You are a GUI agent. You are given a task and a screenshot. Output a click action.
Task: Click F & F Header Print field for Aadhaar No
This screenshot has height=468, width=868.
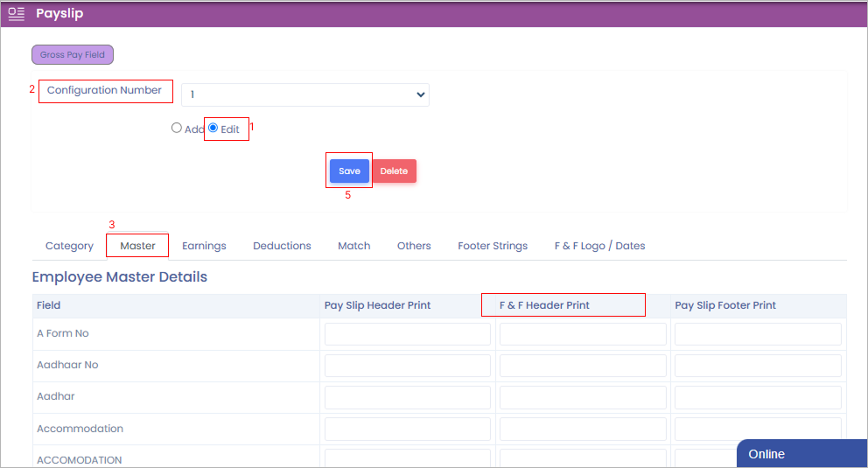tap(583, 366)
